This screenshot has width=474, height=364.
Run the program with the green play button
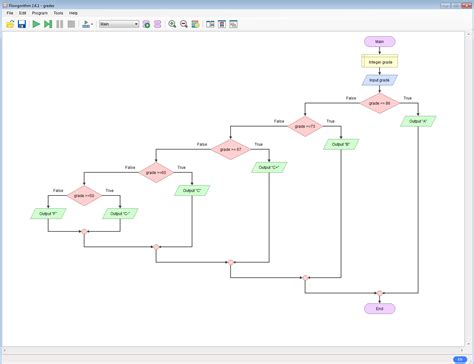(x=36, y=24)
